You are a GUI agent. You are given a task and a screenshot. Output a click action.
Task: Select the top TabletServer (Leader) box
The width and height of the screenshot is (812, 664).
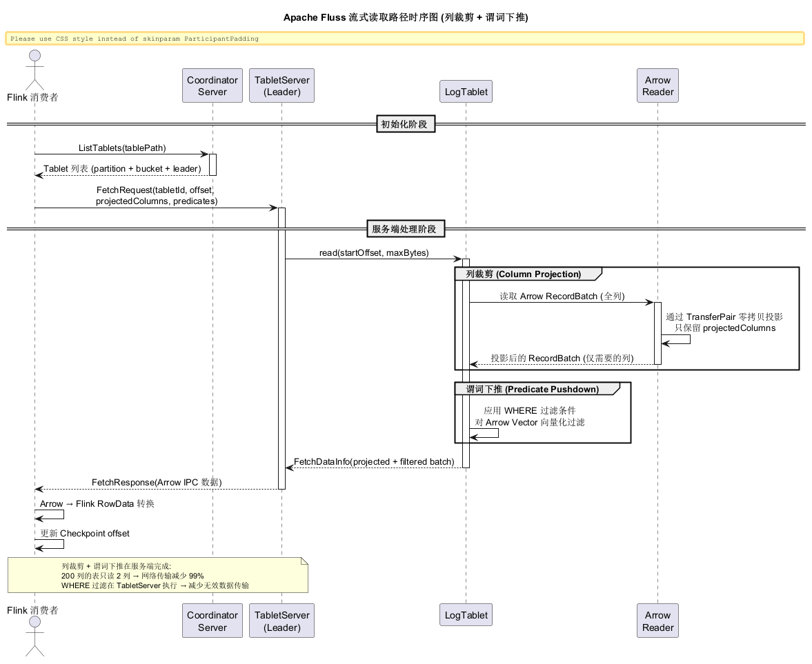click(281, 86)
